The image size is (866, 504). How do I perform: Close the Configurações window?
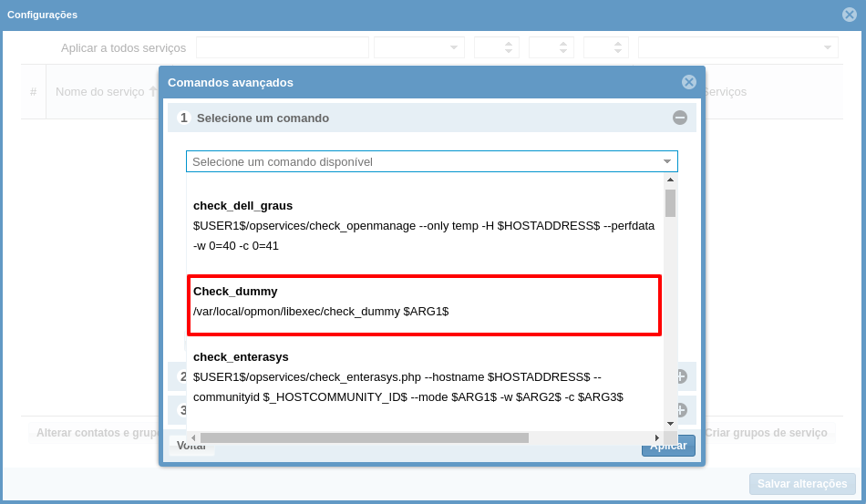click(849, 15)
